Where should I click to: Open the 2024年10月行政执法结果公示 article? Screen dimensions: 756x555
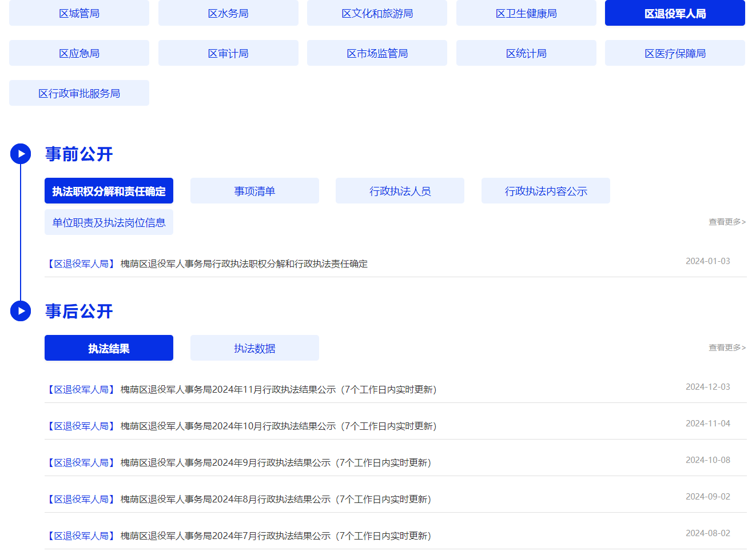click(278, 426)
